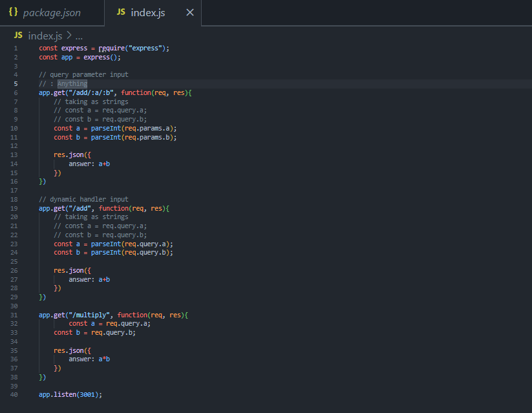Click line number 1 in the gutter
The width and height of the screenshot is (532, 413).
click(16, 48)
